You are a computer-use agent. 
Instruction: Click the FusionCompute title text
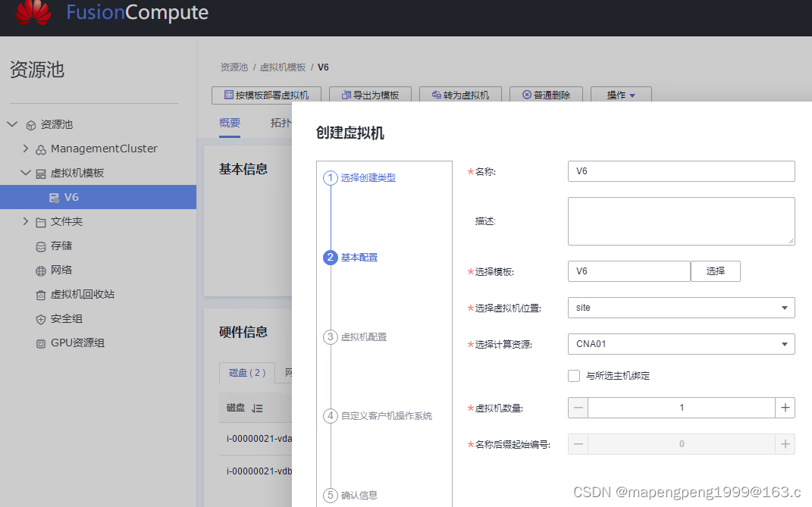click(x=137, y=12)
